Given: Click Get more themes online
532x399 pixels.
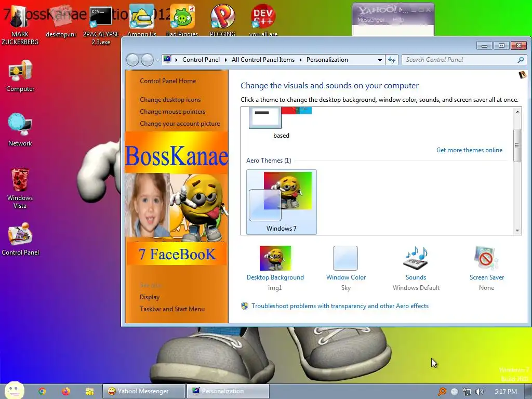Looking at the screenshot, I should (469, 150).
